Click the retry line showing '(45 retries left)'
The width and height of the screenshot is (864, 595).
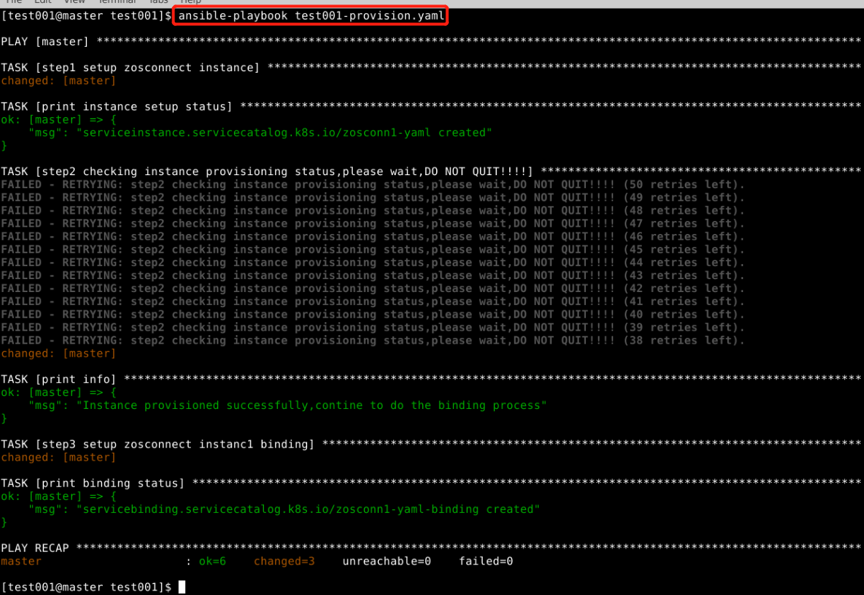click(x=372, y=250)
